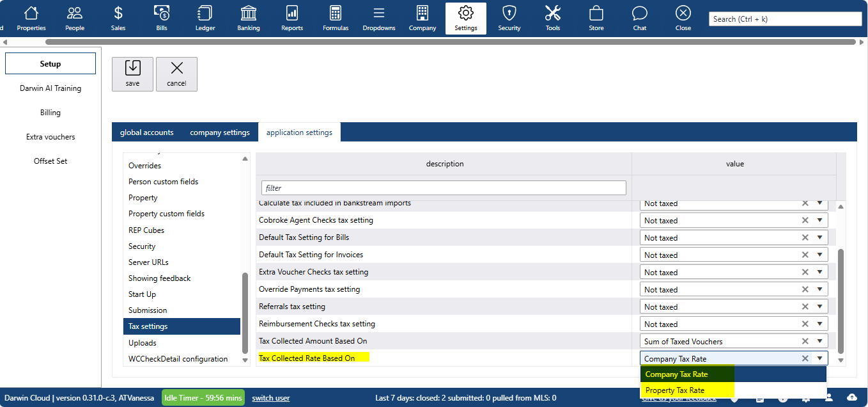Click the description filter input field
The height and width of the screenshot is (407, 868).
(444, 188)
